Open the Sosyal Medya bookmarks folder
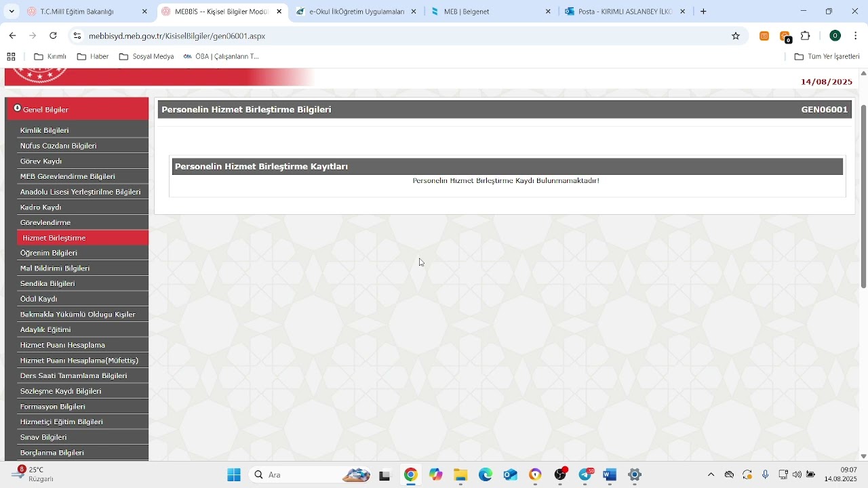This screenshot has height=488, width=868. click(146, 57)
